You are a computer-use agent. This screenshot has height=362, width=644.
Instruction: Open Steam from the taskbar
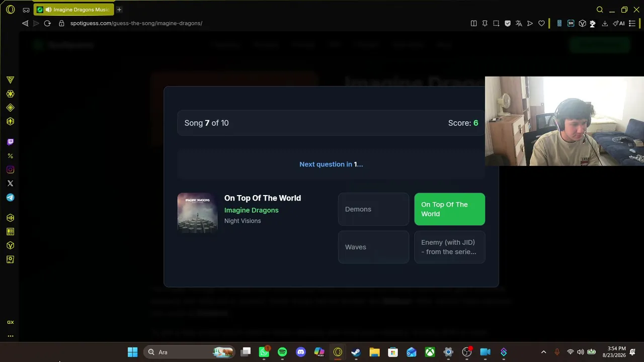[356, 352]
